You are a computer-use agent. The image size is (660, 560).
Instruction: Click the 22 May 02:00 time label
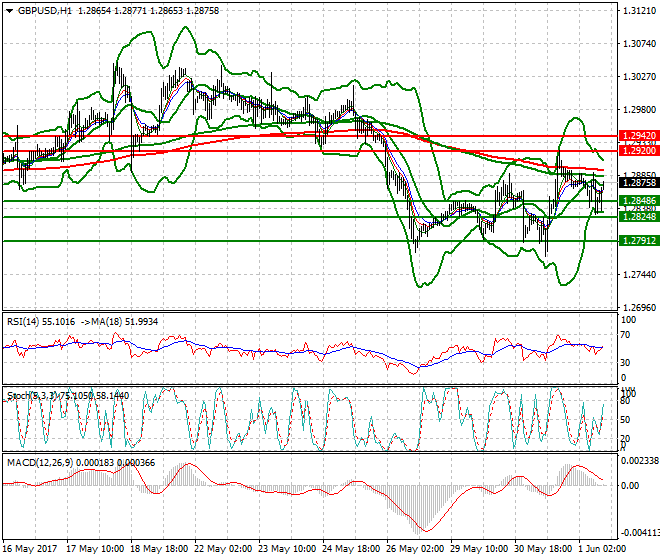pos(223,549)
